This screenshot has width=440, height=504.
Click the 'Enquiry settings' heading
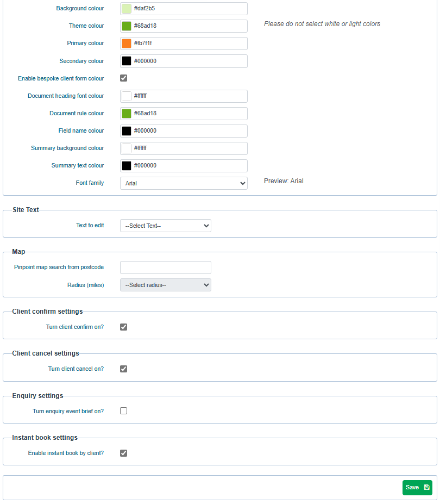tap(37, 395)
